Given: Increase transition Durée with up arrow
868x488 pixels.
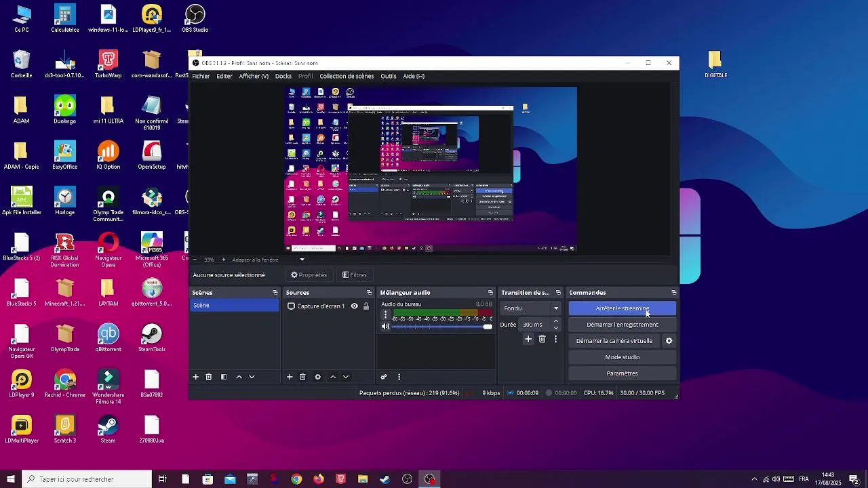Looking at the screenshot, I should click(x=556, y=321).
